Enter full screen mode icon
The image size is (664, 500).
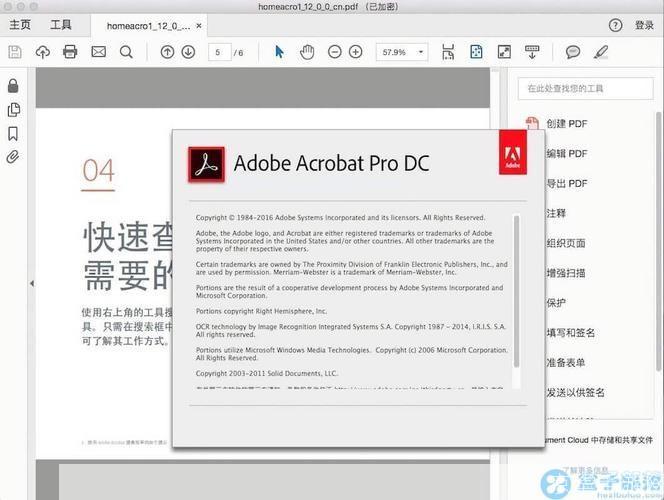click(x=504, y=52)
